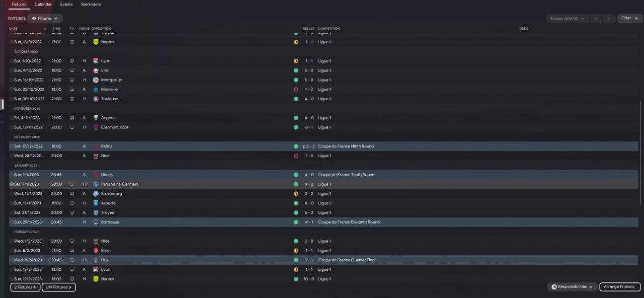Viewport: 644px width, 298px height.
Task: Click red loss indicator for Nice match
Action: pos(296,156)
